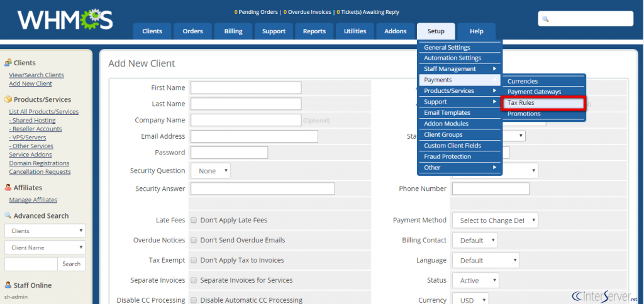Expand Support submenu in Setup menu
Image resolution: width=644 pixels, height=304 pixels.
[460, 102]
